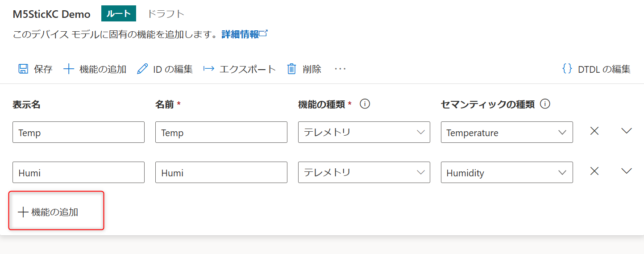The height and width of the screenshot is (254, 644).
Task: Open the more options ellipsis menu
Action: [340, 69]
